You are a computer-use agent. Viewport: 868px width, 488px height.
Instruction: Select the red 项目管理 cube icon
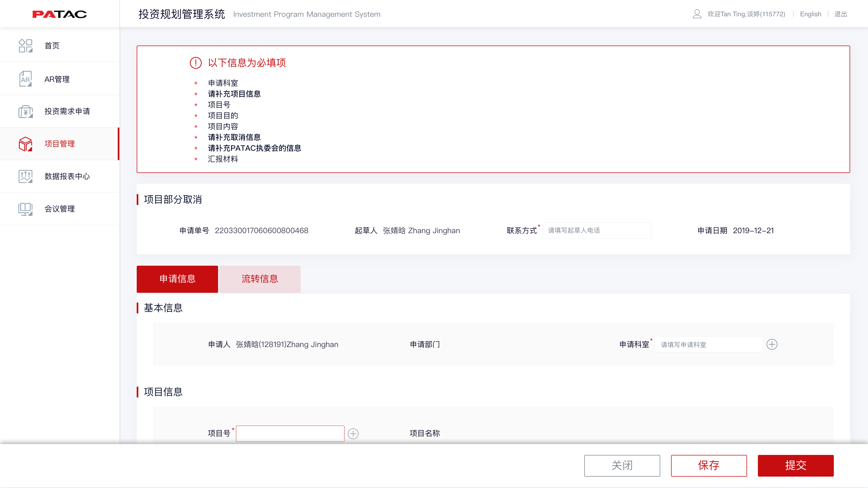coord(25,144)
